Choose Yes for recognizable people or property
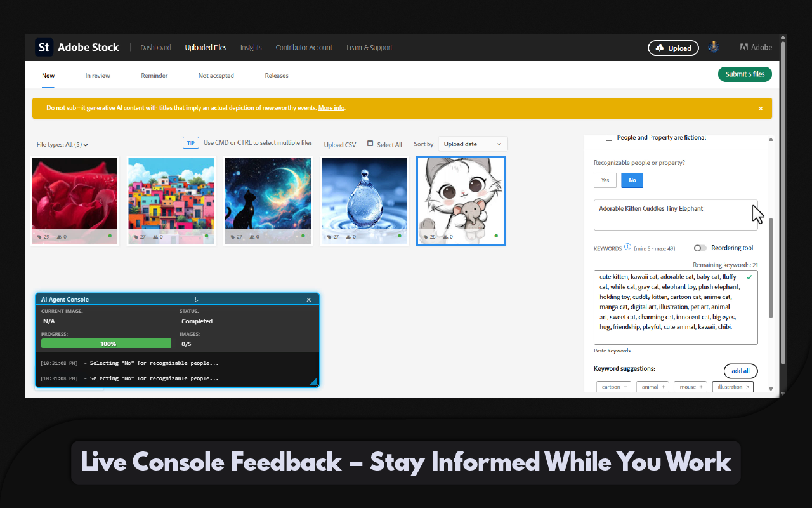 (x=605, y=180)
